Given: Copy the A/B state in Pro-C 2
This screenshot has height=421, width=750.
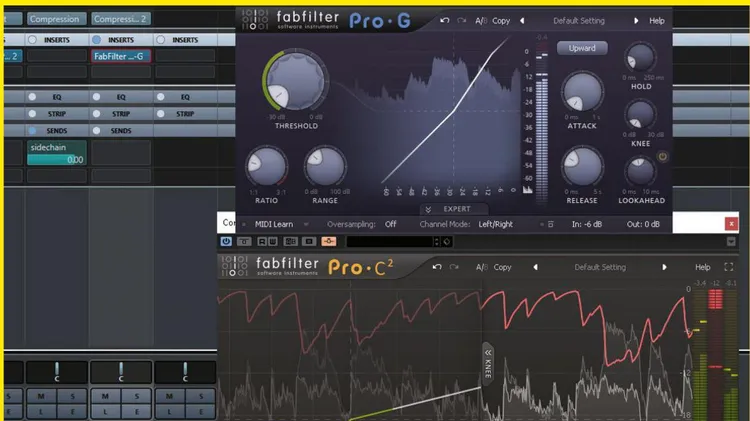Looking at the screenshot, I should click(x=502, y=267).
